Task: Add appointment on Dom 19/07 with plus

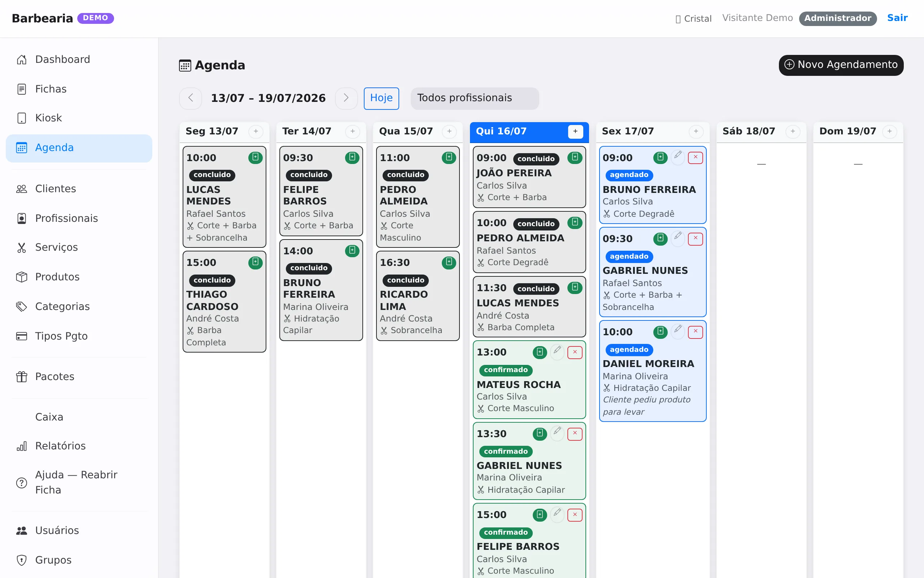Action: (889, 131)
